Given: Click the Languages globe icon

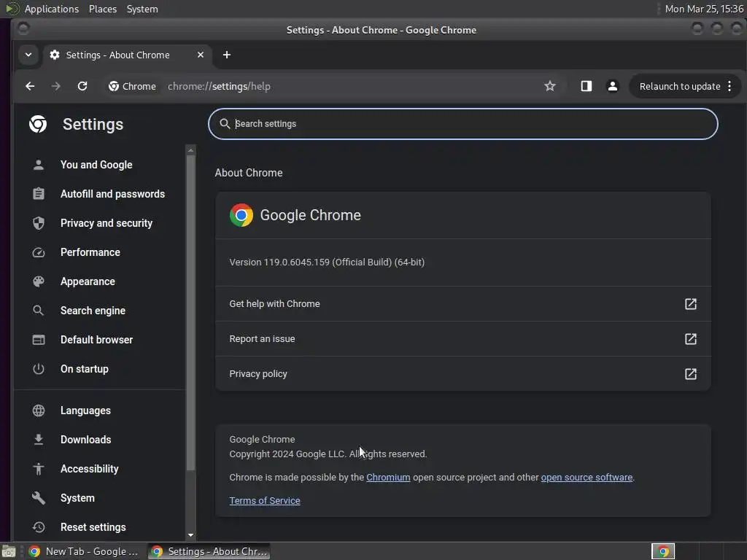Looking at the screenshot, I should point(39,411).
